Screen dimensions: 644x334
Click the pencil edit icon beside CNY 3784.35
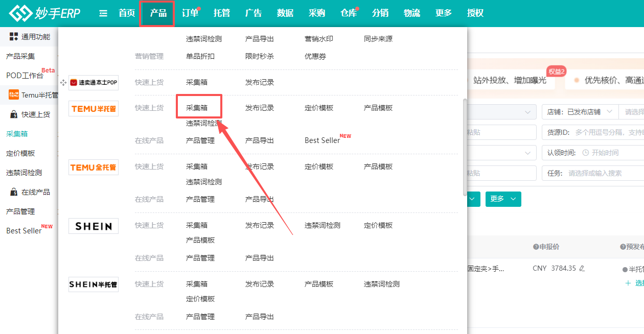(582, 269)
